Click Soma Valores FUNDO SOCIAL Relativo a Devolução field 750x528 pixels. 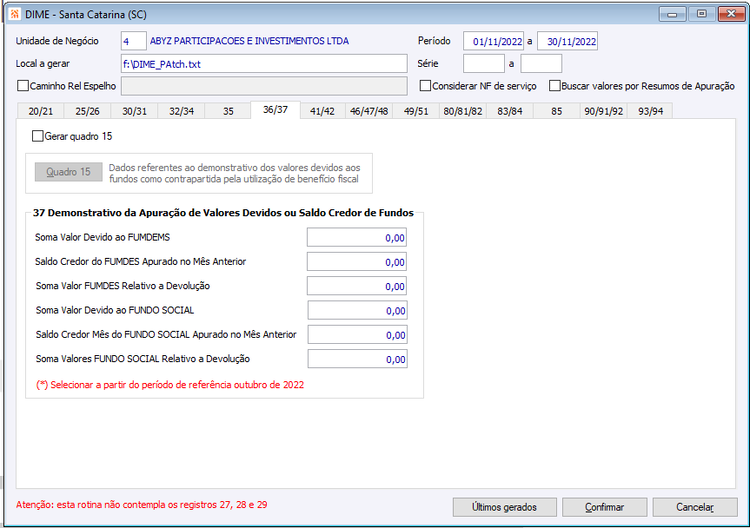point(357,359)
